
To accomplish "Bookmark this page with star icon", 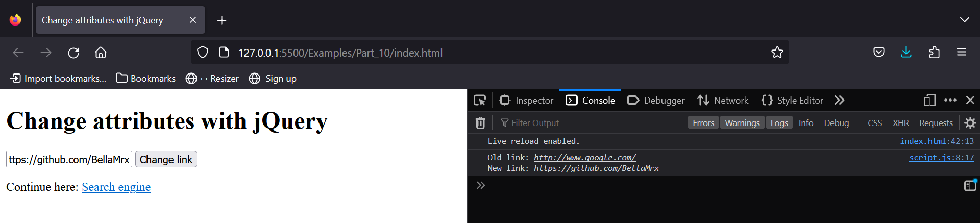I will pos(777,53).
